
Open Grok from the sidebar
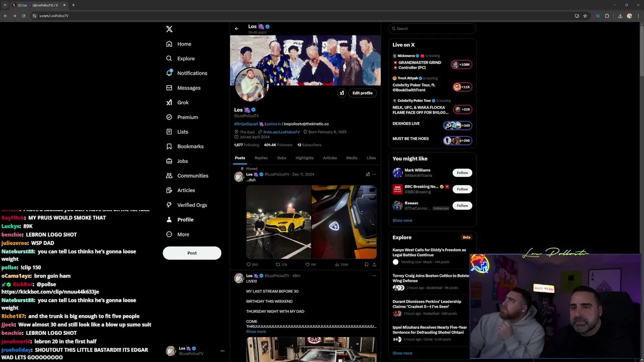point(177,102)
